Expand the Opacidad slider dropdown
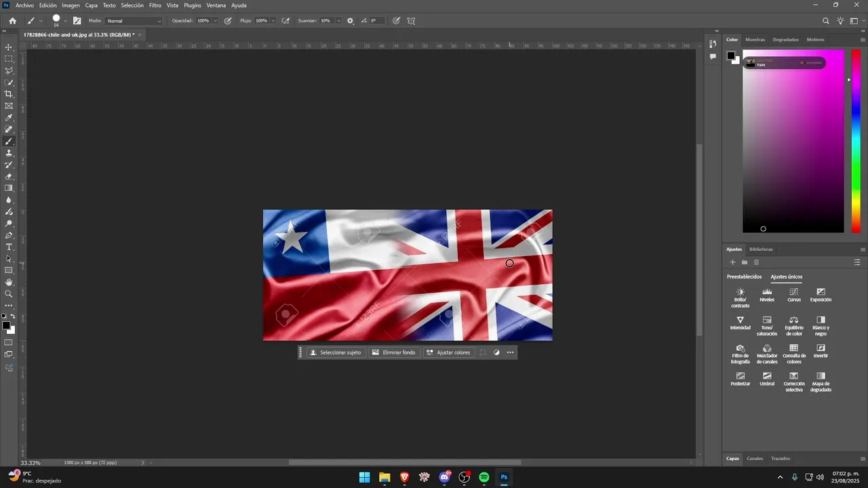The width and height of the screenshot is (868, 488). [x=216, y=21]
